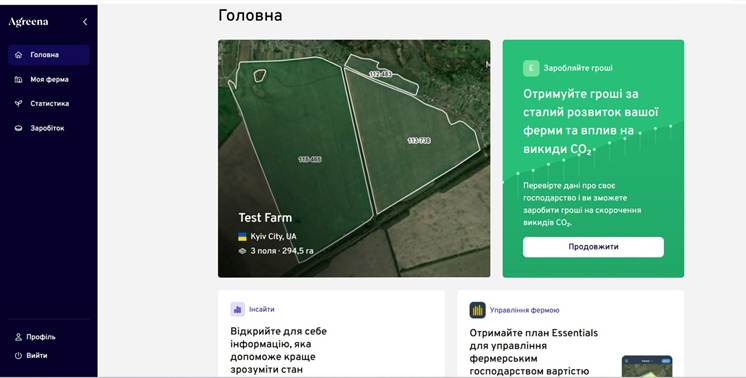
Task: Click the power icon beside Вийти
Action: tap(18, 355)
